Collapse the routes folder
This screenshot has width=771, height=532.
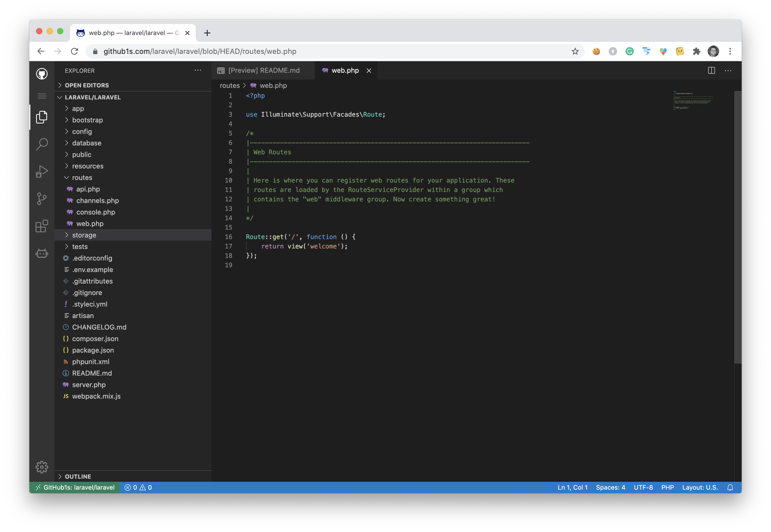[133, 177]
